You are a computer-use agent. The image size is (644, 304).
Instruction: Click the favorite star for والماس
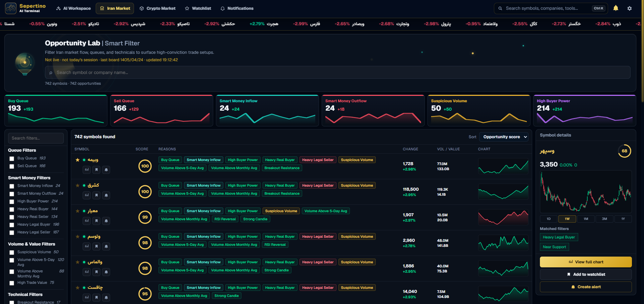click(x=78, y=262)
